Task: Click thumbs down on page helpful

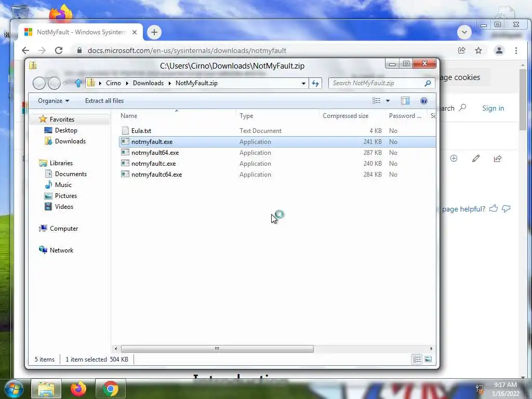Action: tap(506, 209)
